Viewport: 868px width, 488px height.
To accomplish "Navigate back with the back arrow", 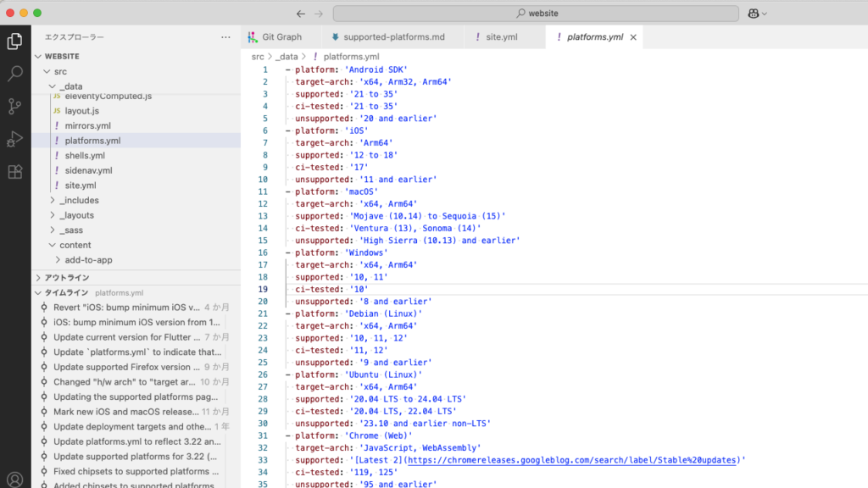I will tap(301, 13).
